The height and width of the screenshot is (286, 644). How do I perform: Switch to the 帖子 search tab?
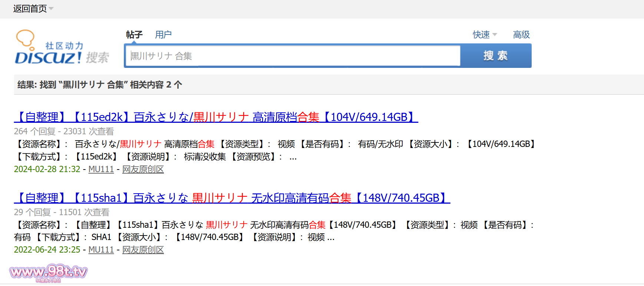point(134,35)
